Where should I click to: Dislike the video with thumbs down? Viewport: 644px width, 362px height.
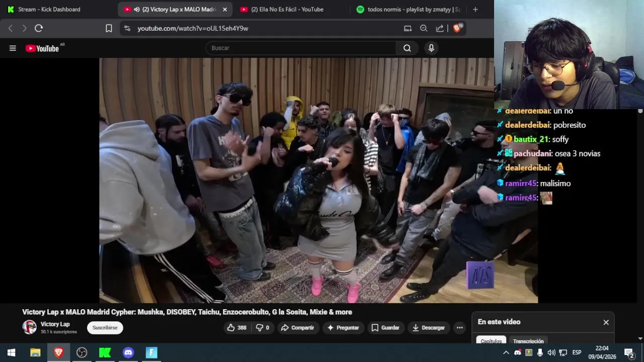(263, 328)
